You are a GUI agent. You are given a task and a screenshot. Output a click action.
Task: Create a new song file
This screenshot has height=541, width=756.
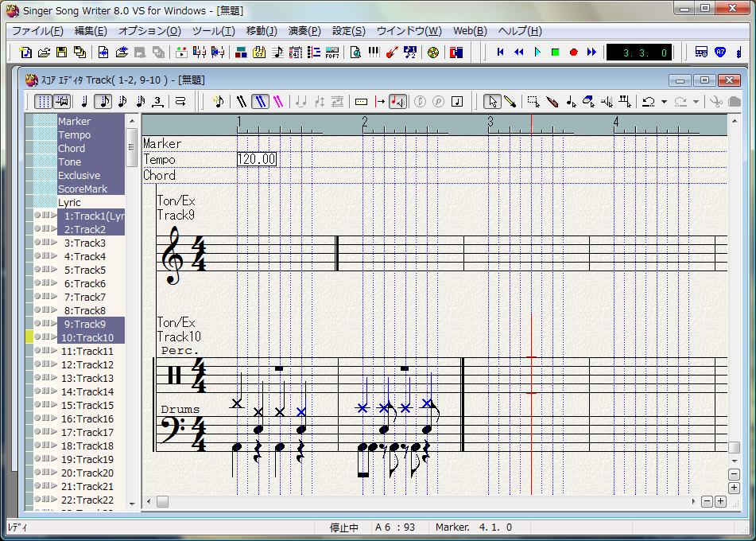point(25,53)
